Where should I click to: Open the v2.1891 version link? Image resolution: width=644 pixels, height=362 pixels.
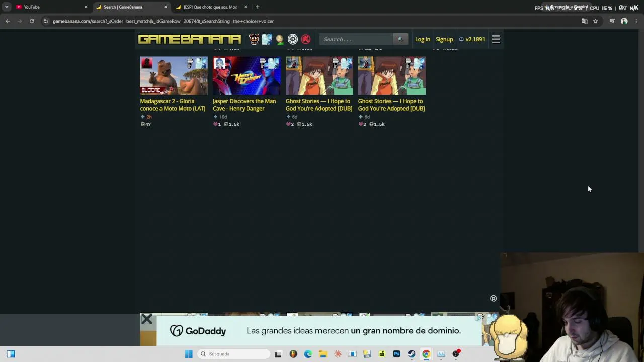[x=472, y=39]
